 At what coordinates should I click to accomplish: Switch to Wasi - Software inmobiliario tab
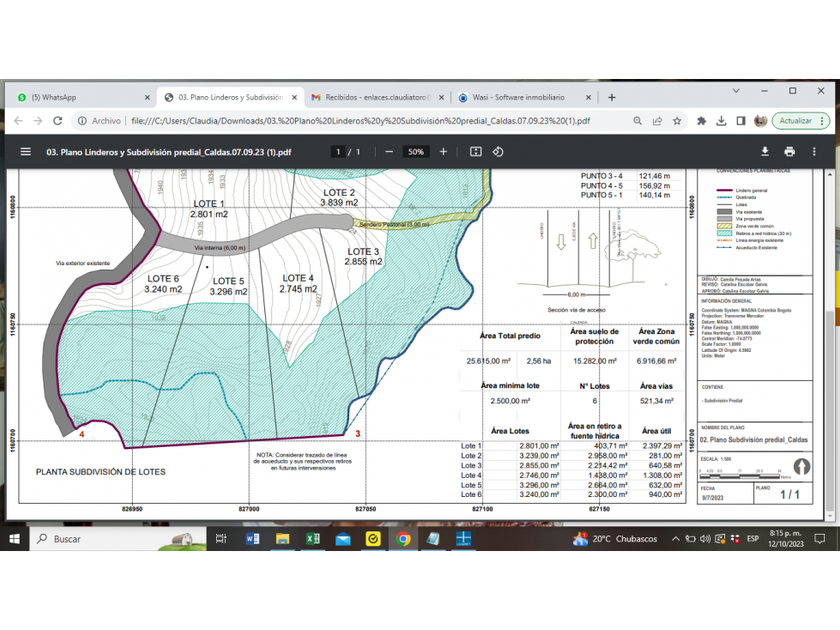coord(517,97)
